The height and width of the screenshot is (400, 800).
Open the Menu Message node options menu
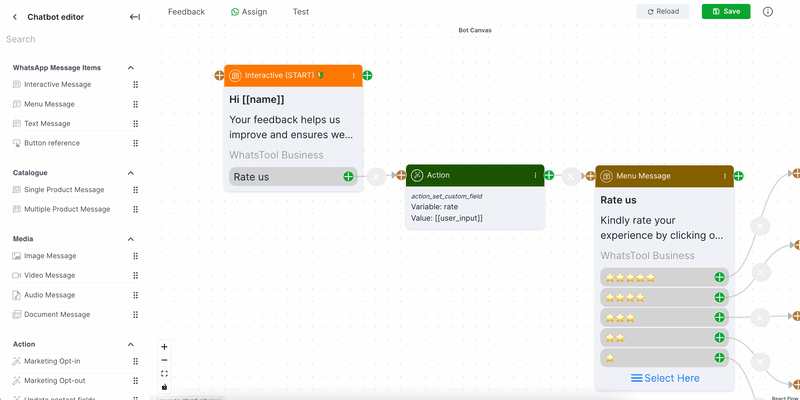point(724,176)
